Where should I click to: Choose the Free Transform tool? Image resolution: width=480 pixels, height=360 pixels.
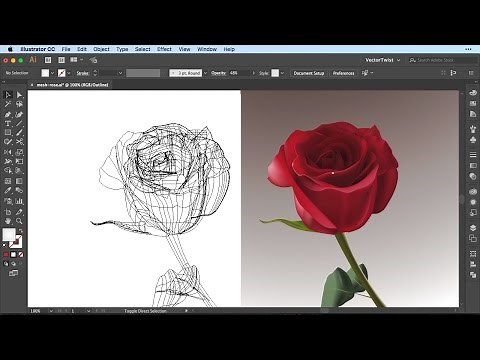pos(19,161)
